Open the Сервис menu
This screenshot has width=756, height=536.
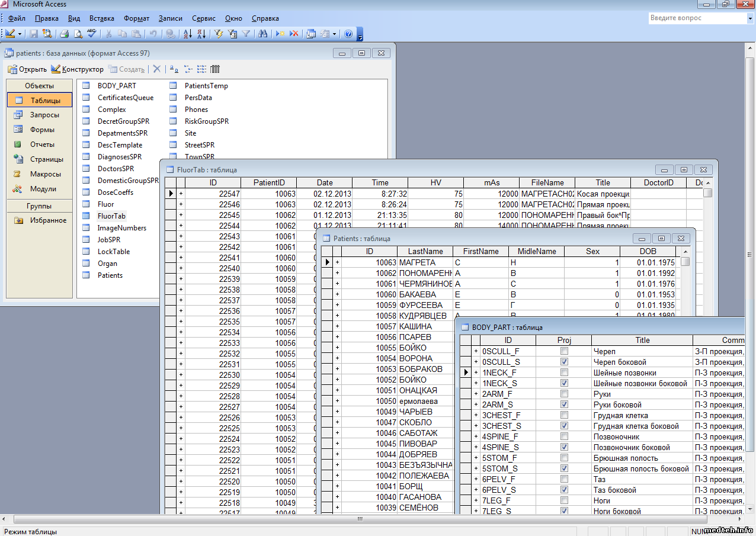[204, 18]
